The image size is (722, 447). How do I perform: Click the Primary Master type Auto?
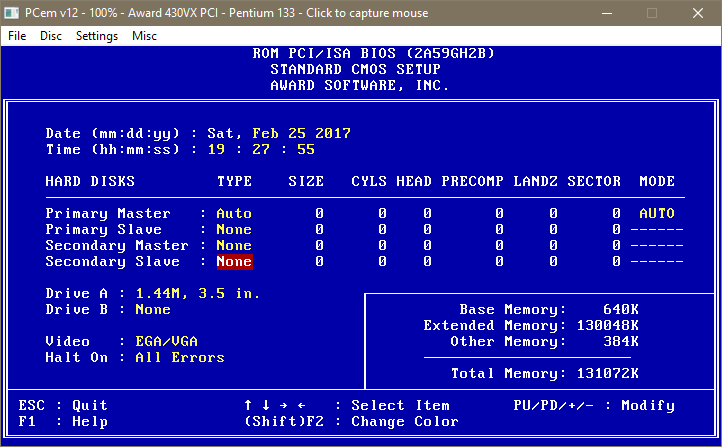[x=234, y=214]
